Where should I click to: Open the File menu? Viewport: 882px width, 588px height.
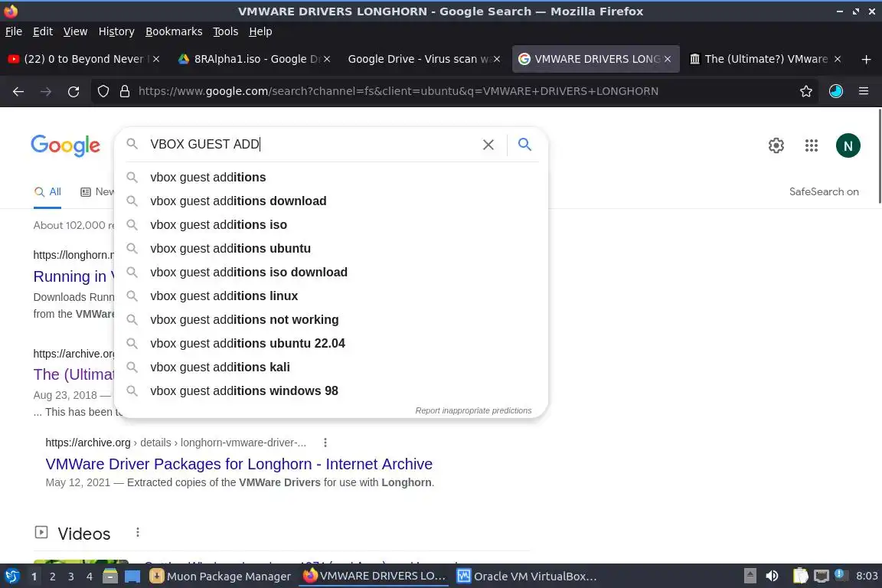(x=14, y=31)
